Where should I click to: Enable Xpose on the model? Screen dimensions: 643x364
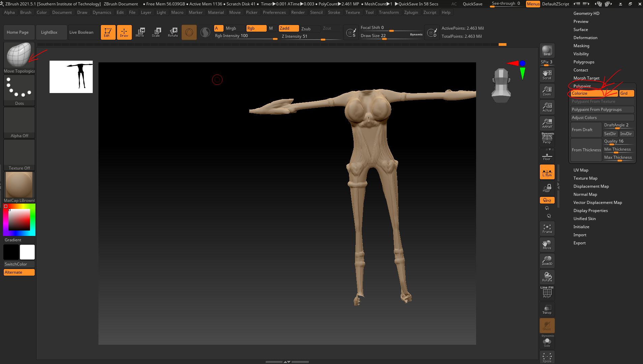coord(547,357)
